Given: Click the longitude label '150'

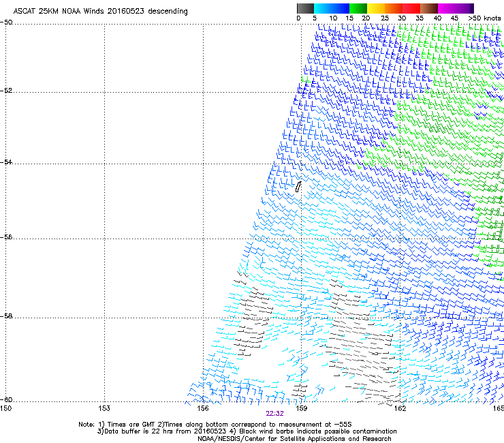Looking at the screenshot, I should 5,408.
